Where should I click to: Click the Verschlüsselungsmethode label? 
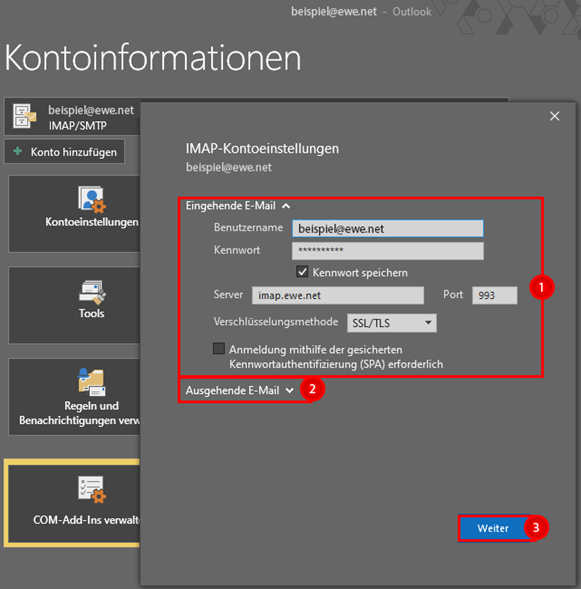[276, 322]
